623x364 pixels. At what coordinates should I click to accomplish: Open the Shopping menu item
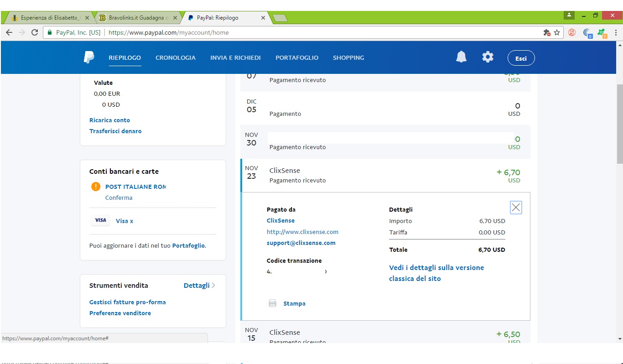coord(348,57)
